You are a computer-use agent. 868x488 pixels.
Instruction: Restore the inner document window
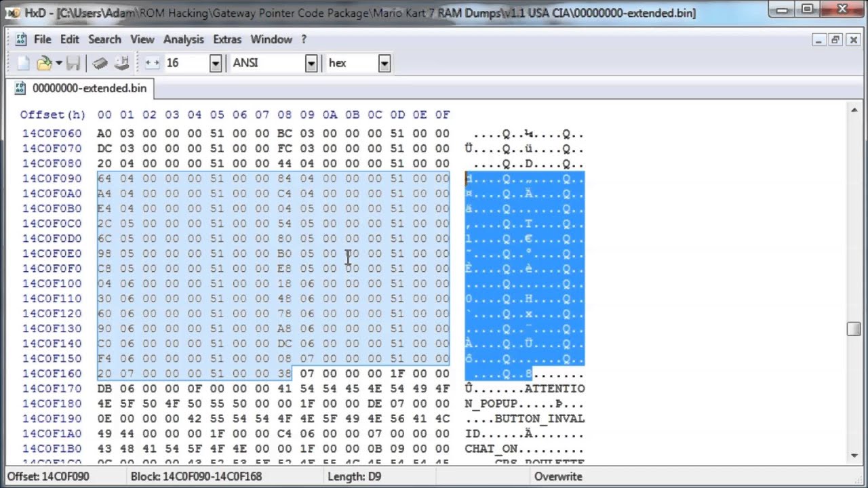[x=835, y=39]
